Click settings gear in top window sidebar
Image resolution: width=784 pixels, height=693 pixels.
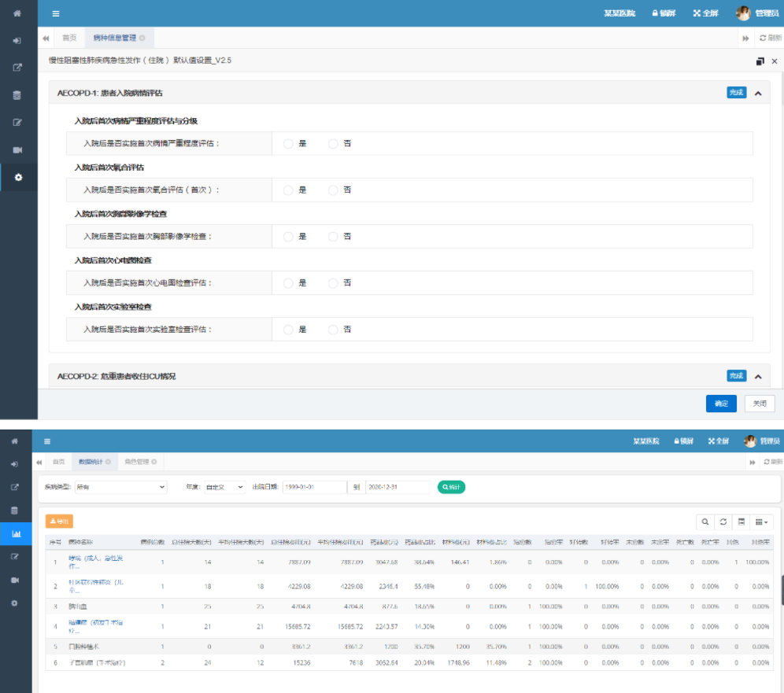point(18,177)
